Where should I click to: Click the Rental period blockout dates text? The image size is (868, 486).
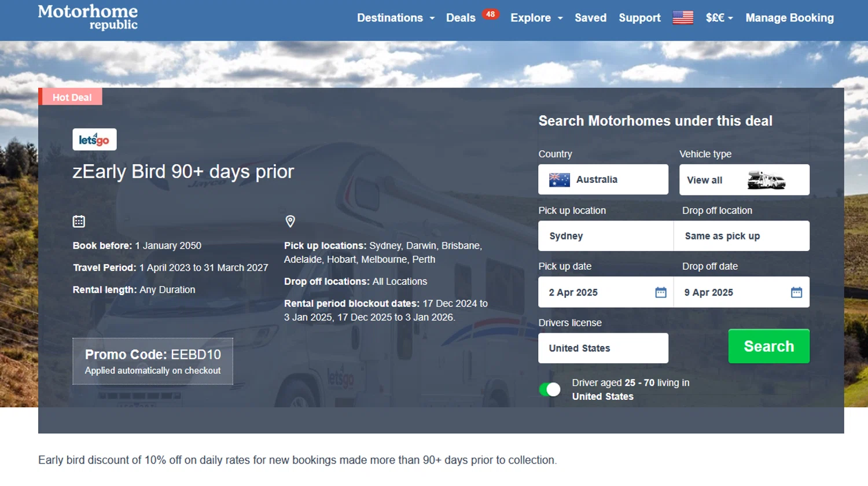coord(386,310)
